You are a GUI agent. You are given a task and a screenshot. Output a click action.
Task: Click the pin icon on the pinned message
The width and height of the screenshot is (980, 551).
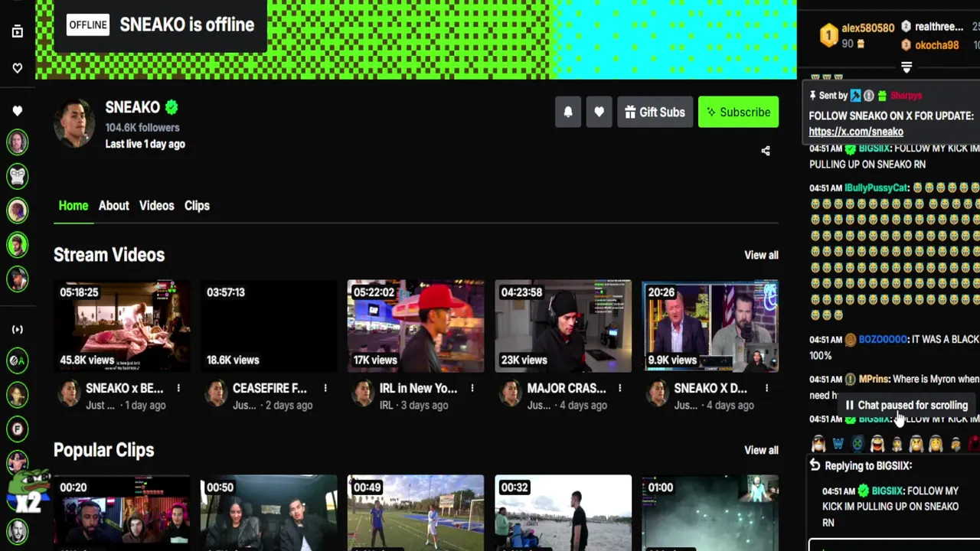(x=814, y=96)
